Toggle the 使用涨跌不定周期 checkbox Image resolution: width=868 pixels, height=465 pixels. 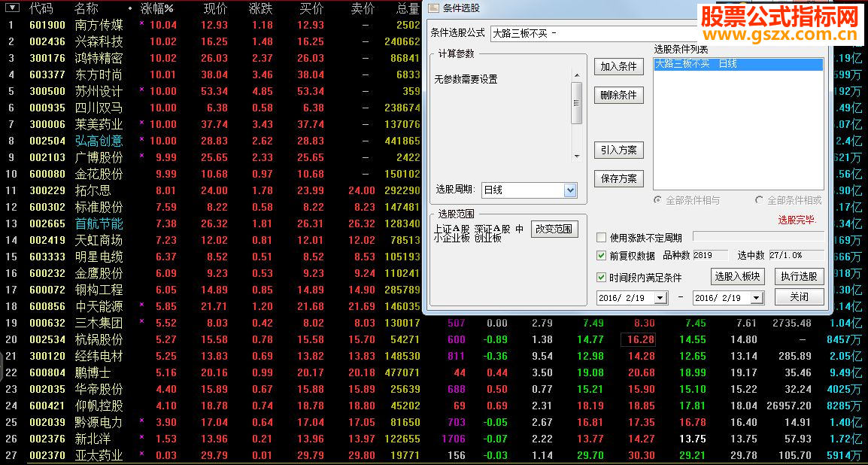coord(601,238)
